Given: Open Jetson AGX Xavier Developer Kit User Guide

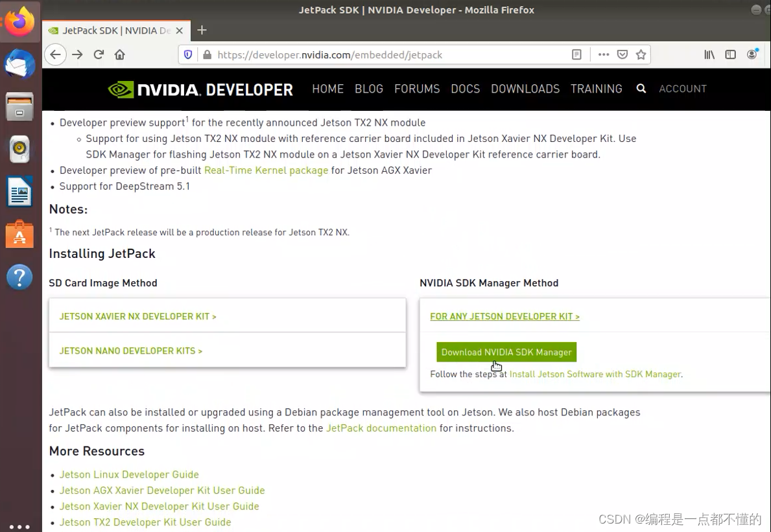Looking at the screenshot, I should [x=162, y=491].
